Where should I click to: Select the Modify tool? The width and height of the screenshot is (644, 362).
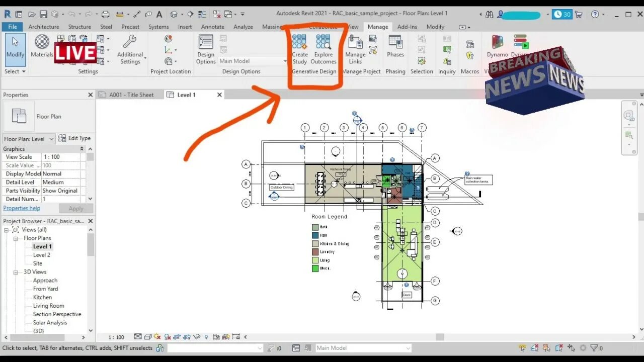tap(15, 50)
